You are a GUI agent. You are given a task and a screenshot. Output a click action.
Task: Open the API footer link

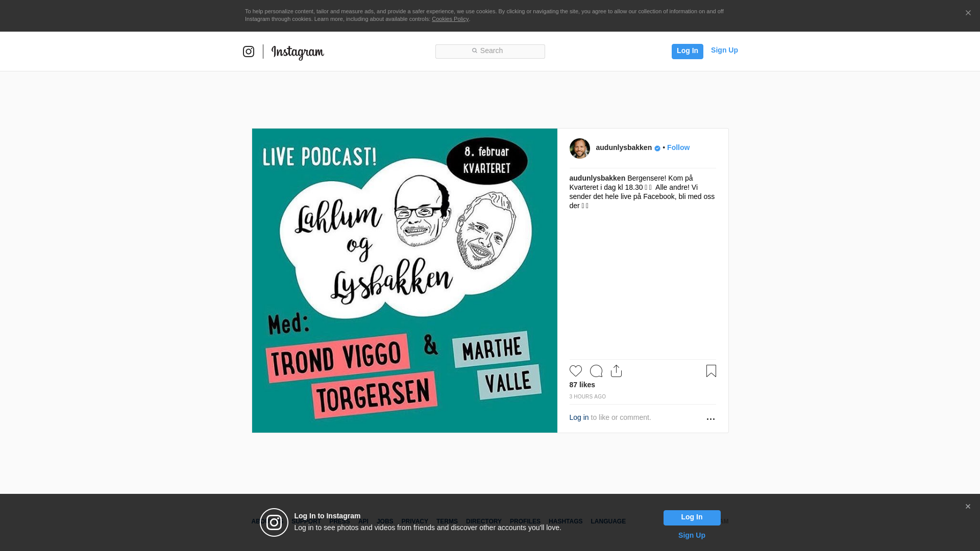tap(363, 521)
